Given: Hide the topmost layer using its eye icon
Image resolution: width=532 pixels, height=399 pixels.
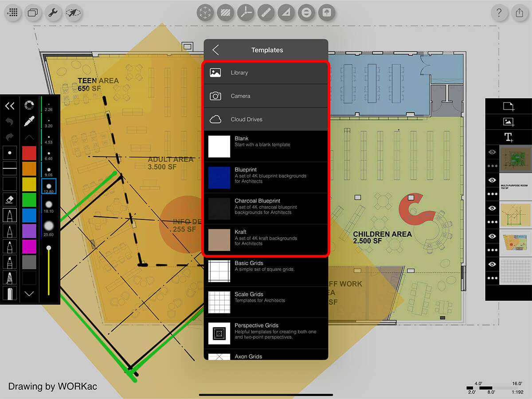Looking at the screenshot, I should [492, 152].
